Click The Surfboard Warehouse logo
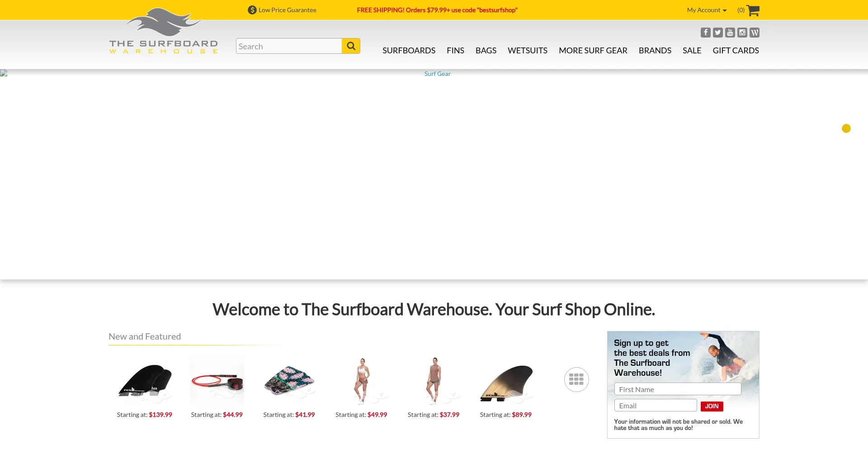The width and height of the screenshot is (868, 449). (x=164, y=31)
